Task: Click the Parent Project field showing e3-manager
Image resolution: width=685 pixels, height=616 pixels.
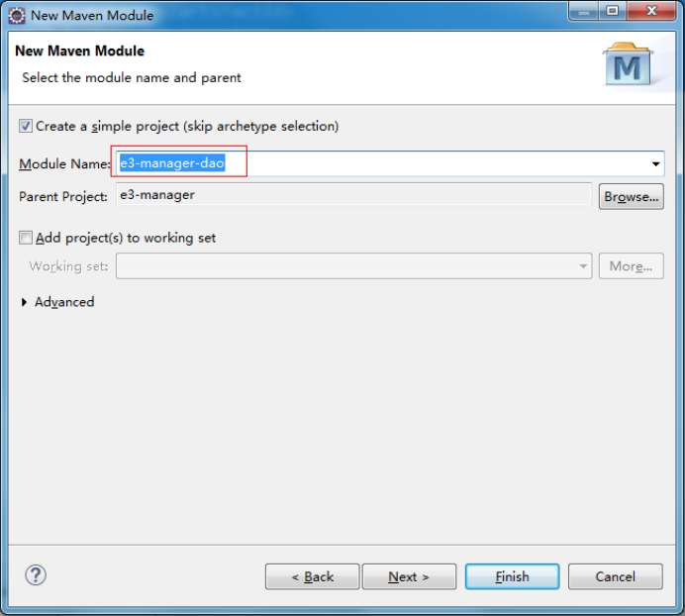Action: (353, 194)
